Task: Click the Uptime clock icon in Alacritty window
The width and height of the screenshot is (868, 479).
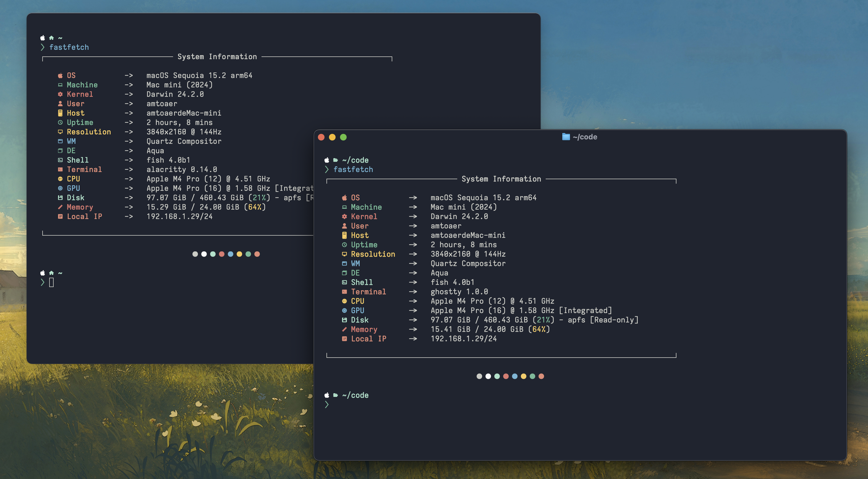Action: click(60, 123)
